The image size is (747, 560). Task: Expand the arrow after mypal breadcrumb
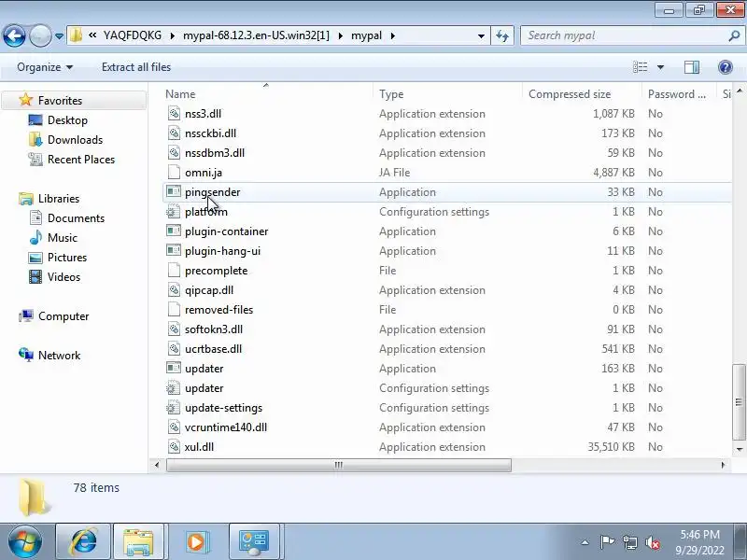coord(392,35)
